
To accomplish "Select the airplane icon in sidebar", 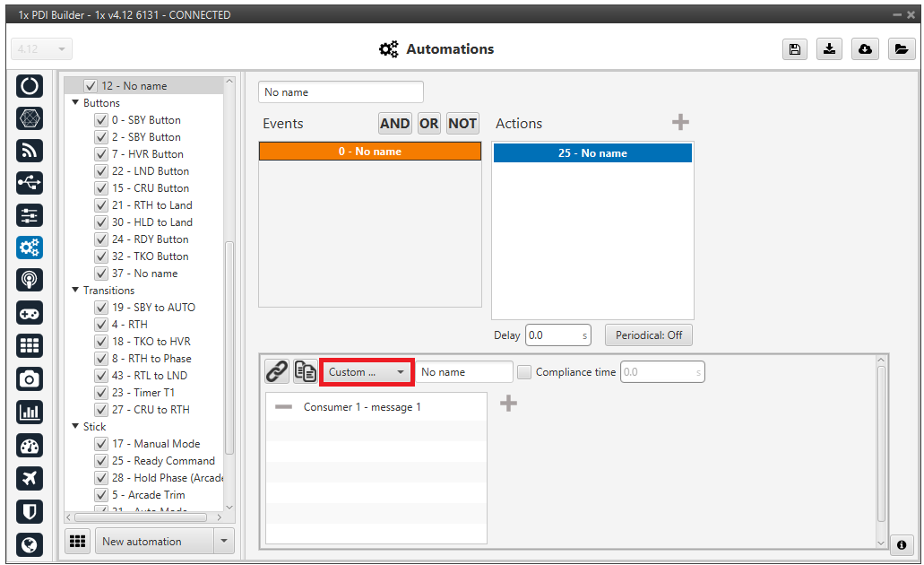I will (30, 478).
